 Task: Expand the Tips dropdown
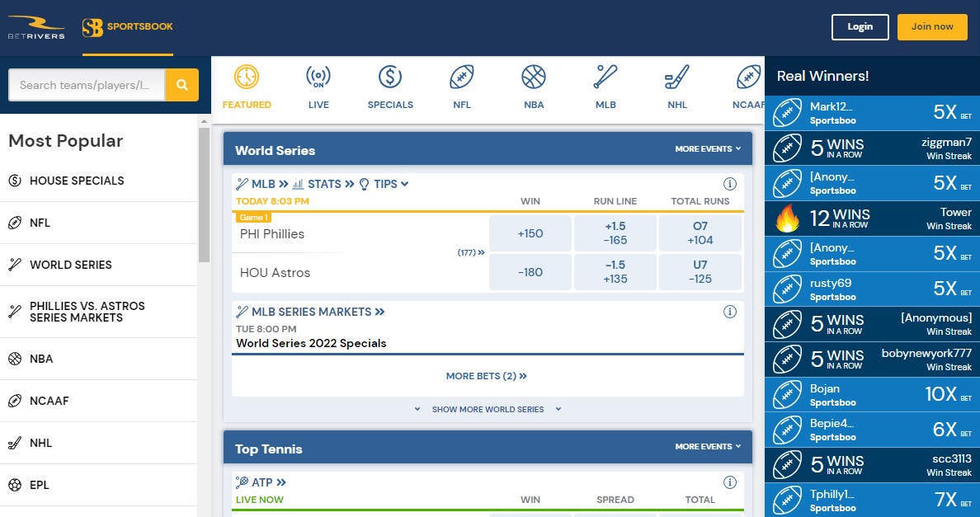point(384,184)
